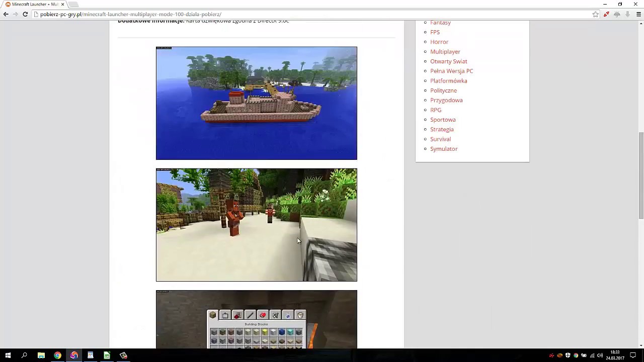Viewport: 644px width, 362px height.
Task: Open File Explorer from the taskbar
Action: 41,355
